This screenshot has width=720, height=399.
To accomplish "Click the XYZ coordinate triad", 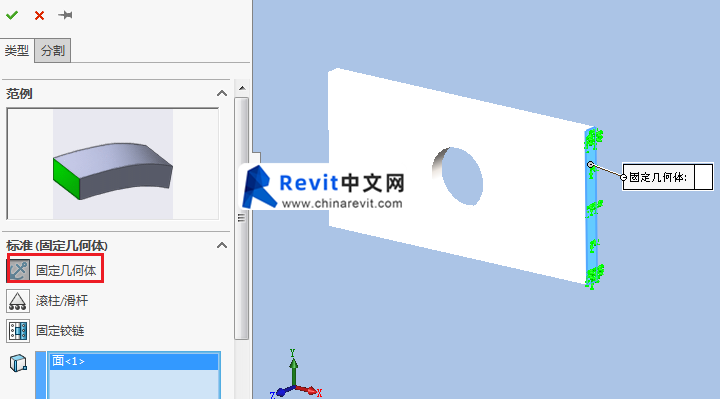I will [295, 374].
